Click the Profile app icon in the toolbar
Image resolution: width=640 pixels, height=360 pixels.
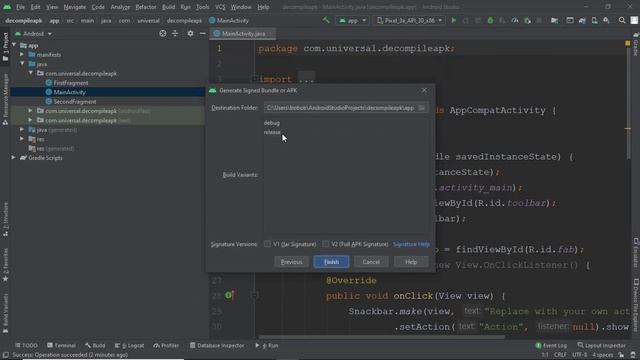515,20
